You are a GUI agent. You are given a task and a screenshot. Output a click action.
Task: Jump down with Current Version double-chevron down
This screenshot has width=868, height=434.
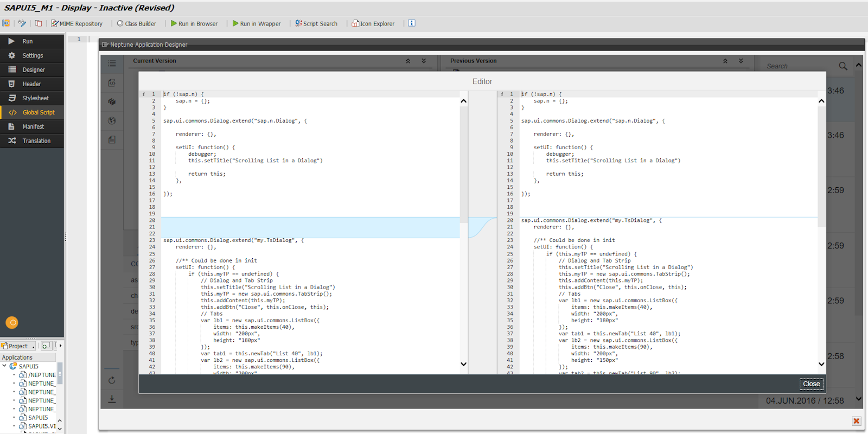[424, 61]
